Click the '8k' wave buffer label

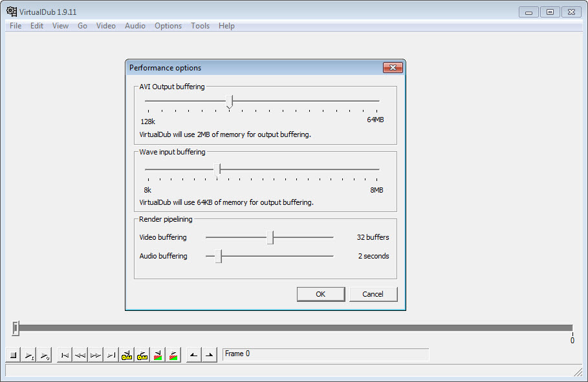(147, 190)
